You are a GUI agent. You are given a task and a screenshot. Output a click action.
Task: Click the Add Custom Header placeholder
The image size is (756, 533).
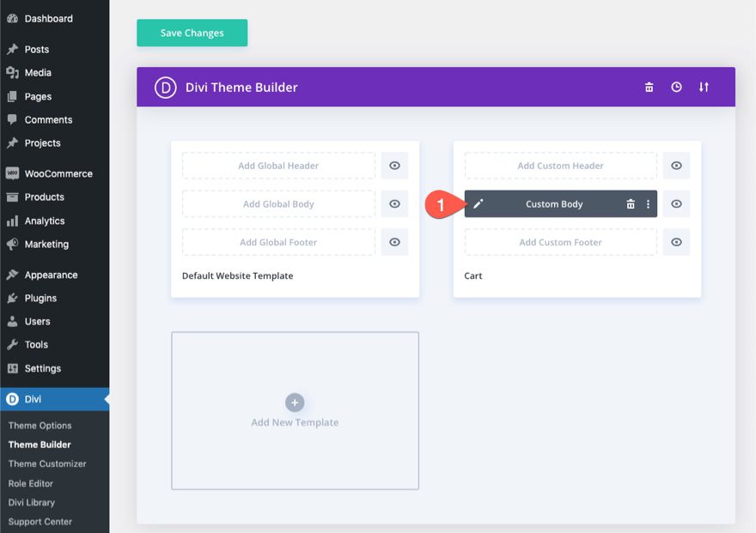click(559, 165)
